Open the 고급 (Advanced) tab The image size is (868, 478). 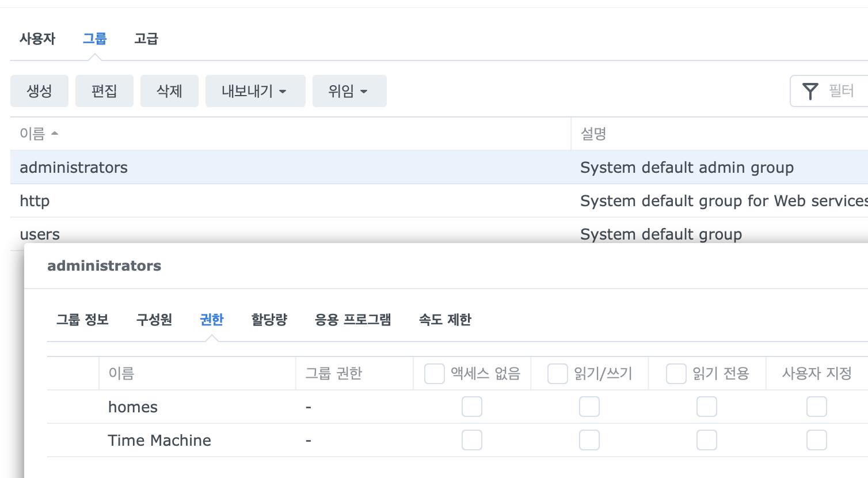146,39
